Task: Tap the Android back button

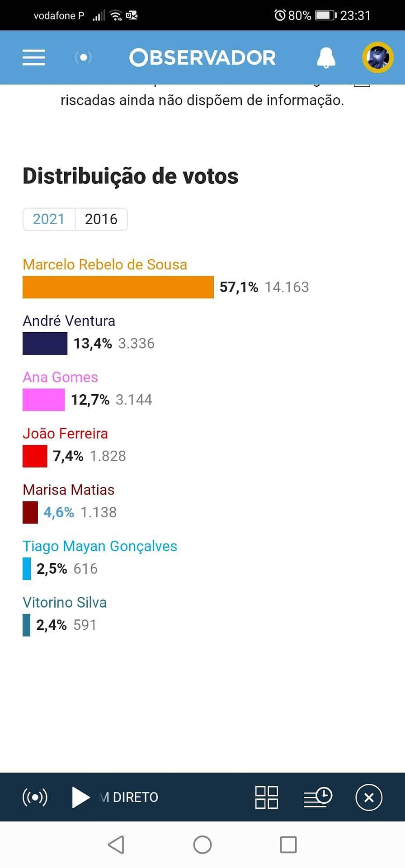Action: [116, 844]
